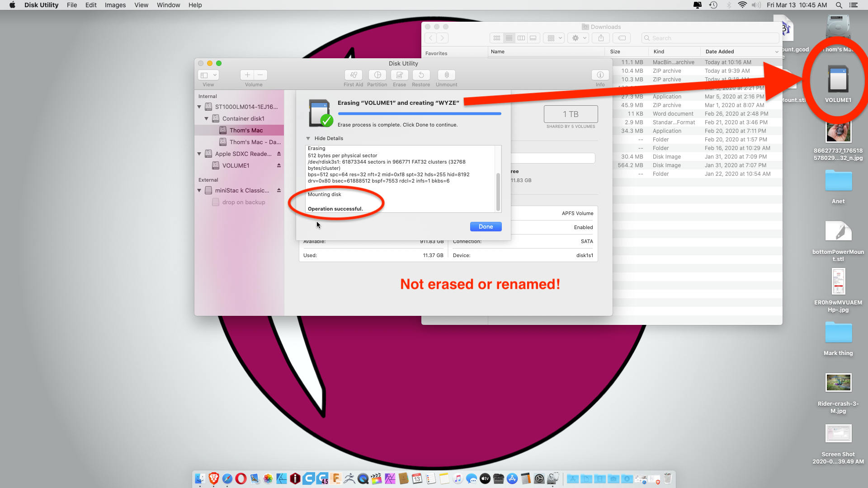The height and width of the screenshot is (488, 868).
Task: Click the Unmount toolbar icon
Action: [x=446, y=75]
